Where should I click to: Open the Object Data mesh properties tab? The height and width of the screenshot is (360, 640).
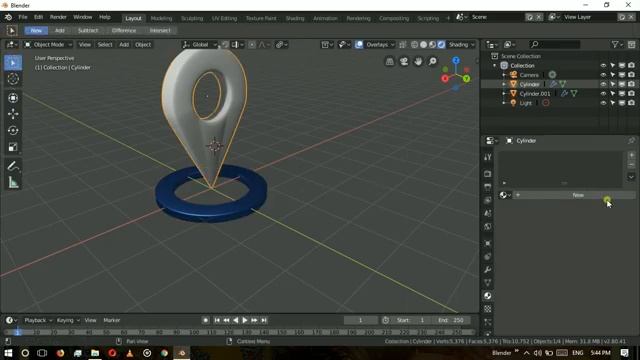[488, 282]
